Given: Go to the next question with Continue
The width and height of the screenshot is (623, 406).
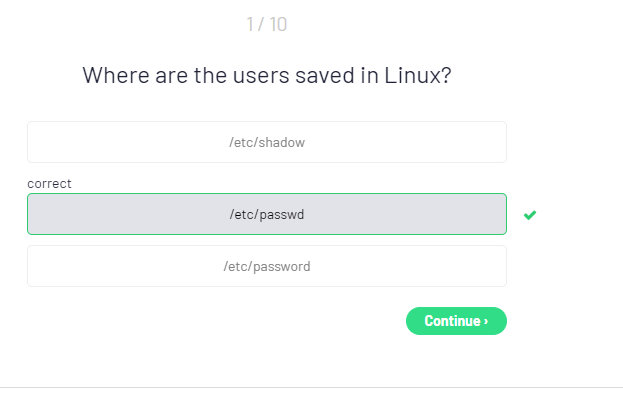Looking at the screenshot, I should (456, 321).
